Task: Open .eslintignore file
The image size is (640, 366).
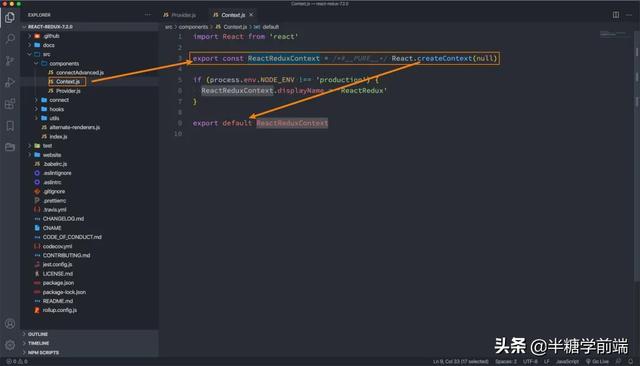Action: click(x=89, y=173)
